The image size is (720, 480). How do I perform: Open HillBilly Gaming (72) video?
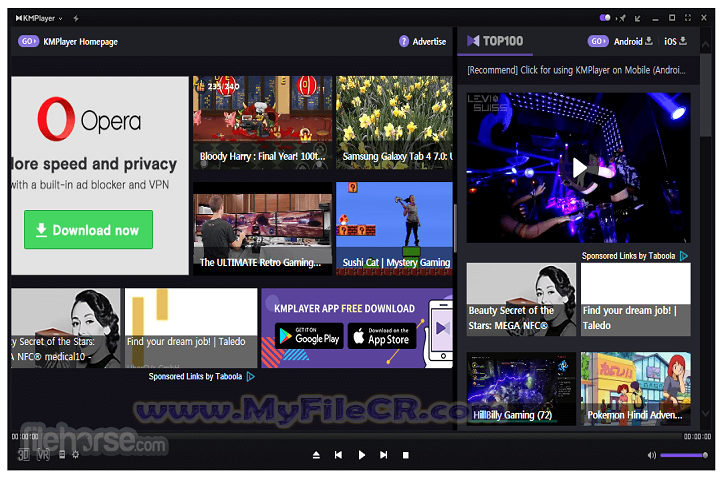point(521,389)
